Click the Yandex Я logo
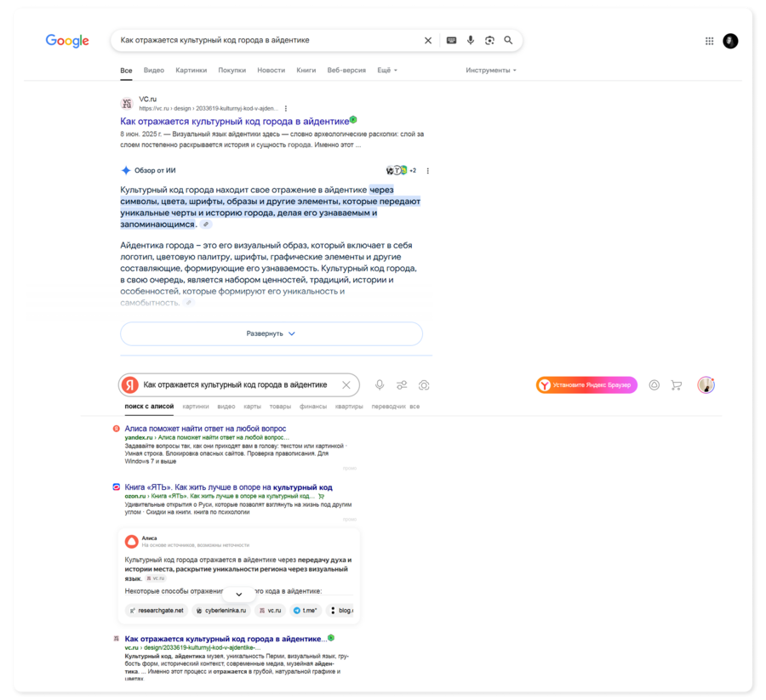766x700 pixels. coord(130,385)
